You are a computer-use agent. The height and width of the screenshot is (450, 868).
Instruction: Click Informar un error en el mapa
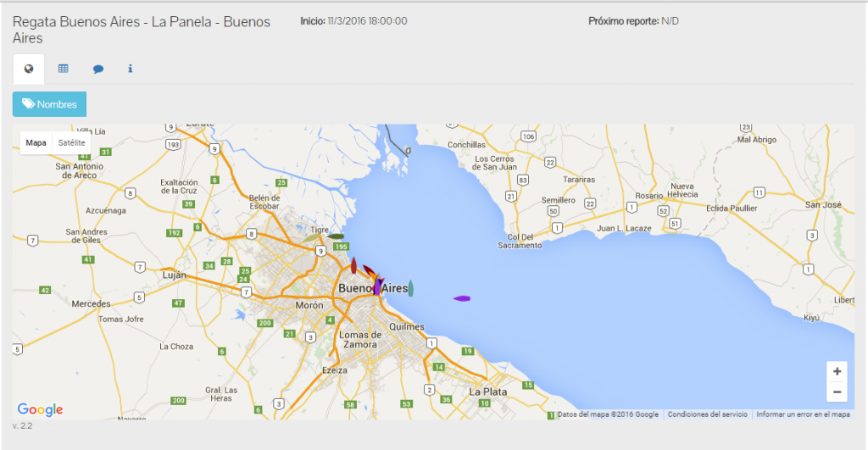coord(803,414)
